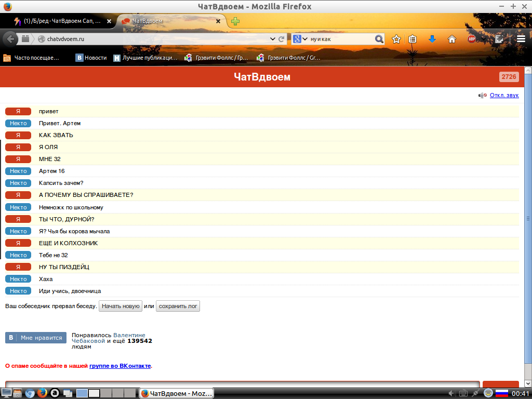Open the file manager taskbar icon
Image resolution: width=532 pixels, height=399 pixels.
coord(18,393)
